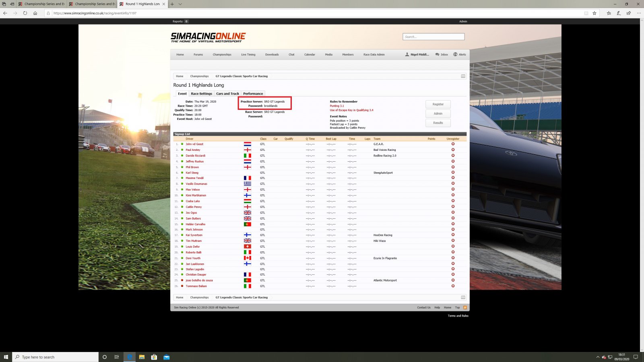The width and height of the screenshot is (644, 362).
Task: Switch to the Race Settings tab
Action: click(201, 94)
